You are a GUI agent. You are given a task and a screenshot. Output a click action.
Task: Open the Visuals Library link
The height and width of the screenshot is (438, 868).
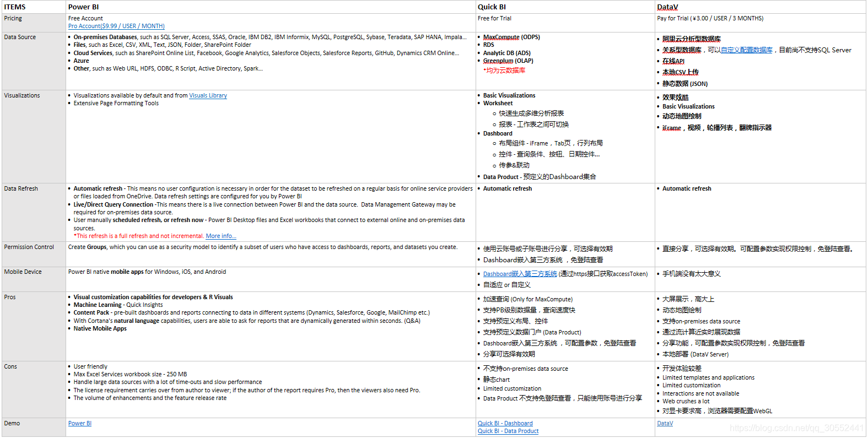(208, 95)
